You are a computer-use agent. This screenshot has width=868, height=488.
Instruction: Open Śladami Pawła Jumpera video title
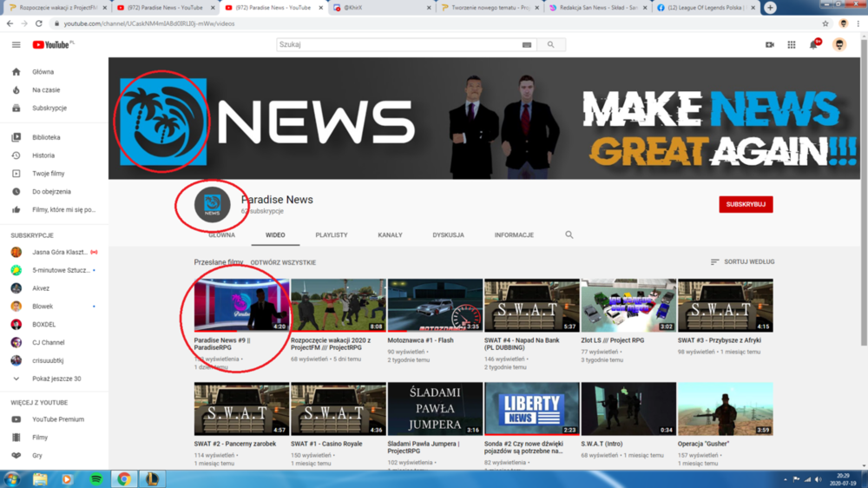pyautogui.click(x=424, y=447)
